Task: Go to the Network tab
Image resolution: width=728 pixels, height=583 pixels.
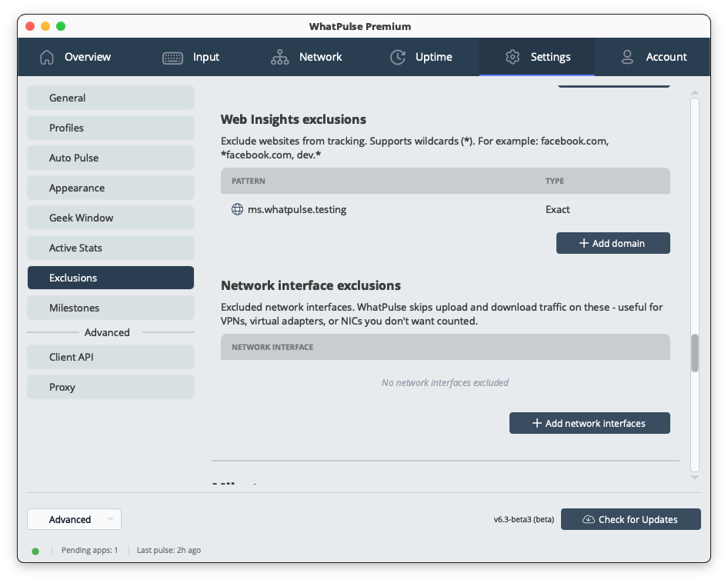Action: [306, 57]
